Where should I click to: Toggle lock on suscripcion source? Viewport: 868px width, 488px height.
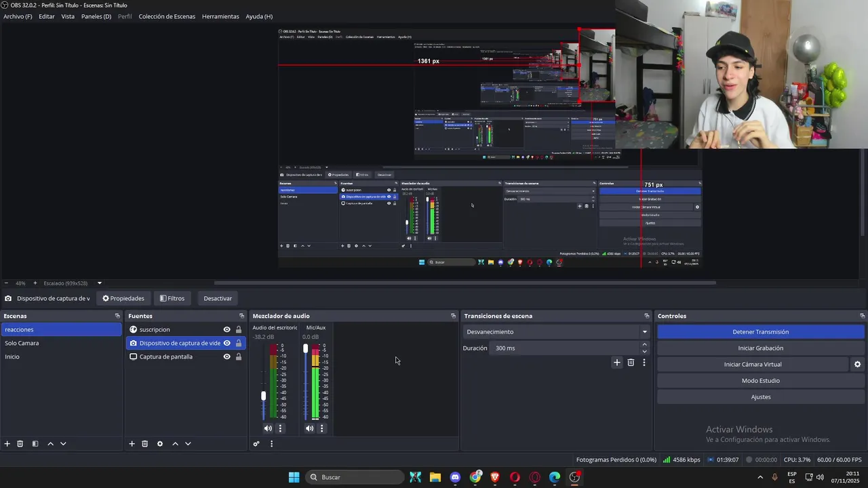click(239, 329)
